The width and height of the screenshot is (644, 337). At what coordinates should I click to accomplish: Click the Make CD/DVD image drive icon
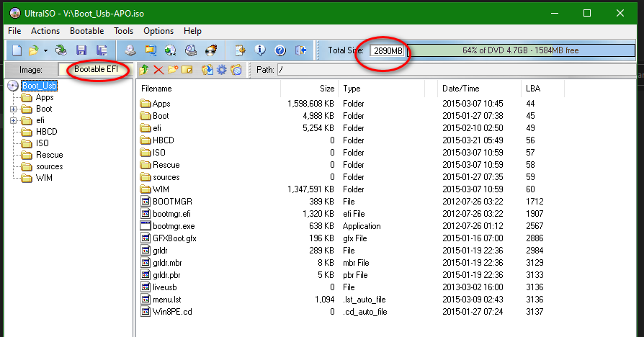(130, 50)
